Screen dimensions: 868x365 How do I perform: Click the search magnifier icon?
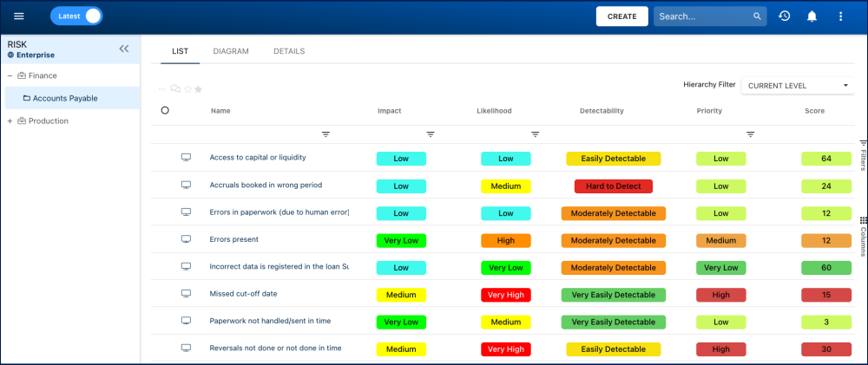(757, 16)
